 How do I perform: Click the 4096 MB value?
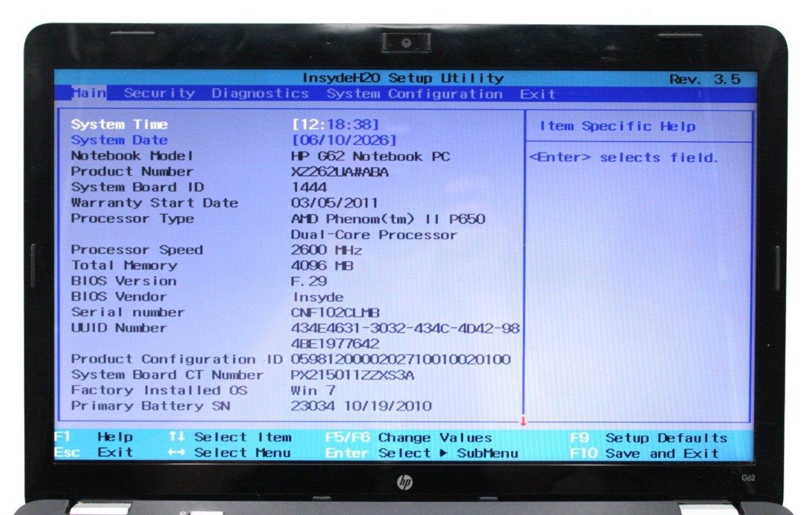(322, 266)
